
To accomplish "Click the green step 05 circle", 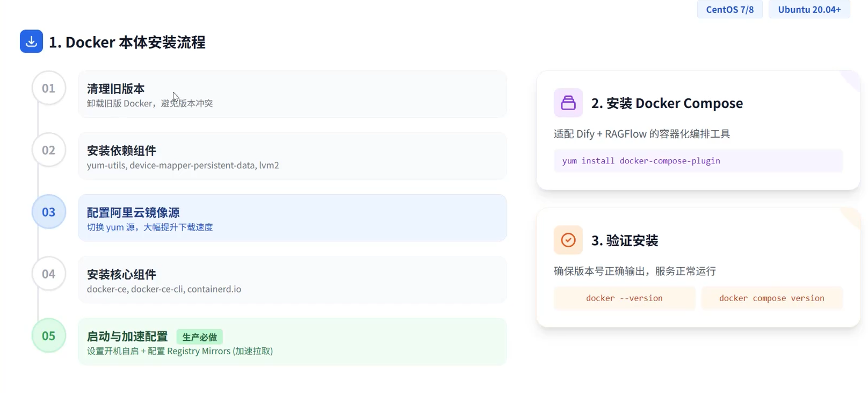I will click(x=49, y=335).
